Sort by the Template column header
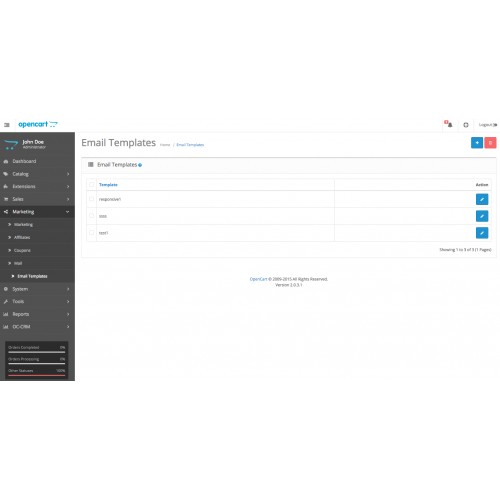 tap(108, 185)
